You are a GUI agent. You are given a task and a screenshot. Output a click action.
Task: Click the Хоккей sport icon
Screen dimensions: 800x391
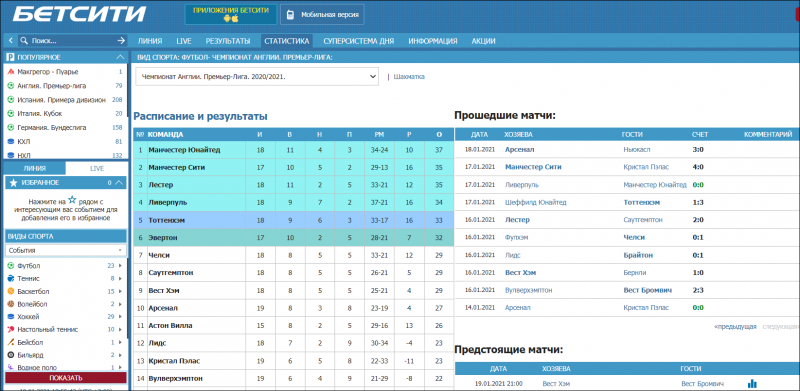tap(11, 317)
